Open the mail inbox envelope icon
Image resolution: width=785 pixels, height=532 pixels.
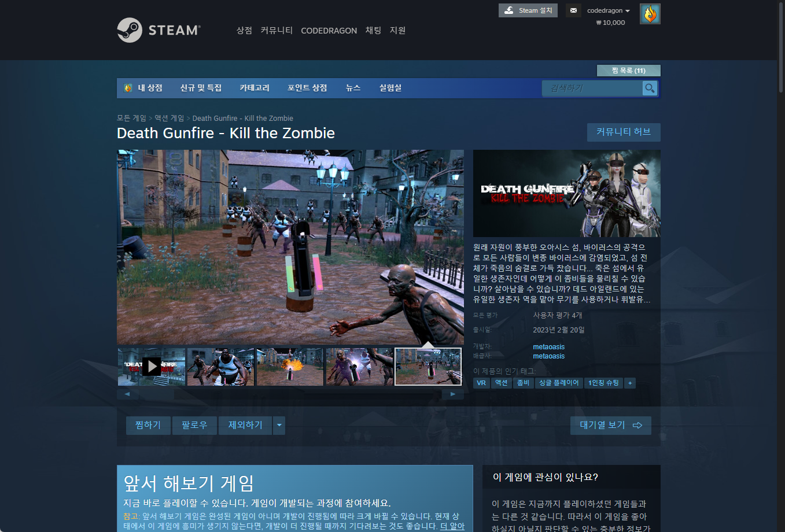click(573, 10)
